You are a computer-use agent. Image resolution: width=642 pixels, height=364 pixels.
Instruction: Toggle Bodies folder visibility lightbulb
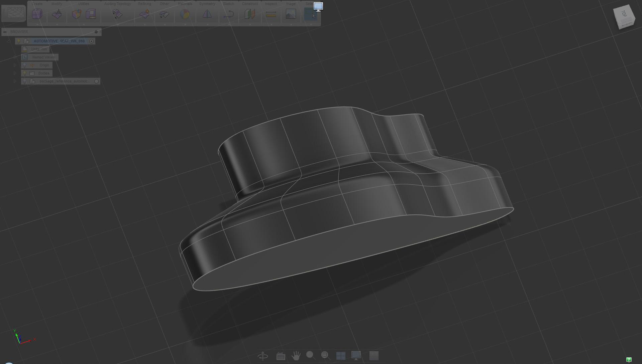point(24,73)
